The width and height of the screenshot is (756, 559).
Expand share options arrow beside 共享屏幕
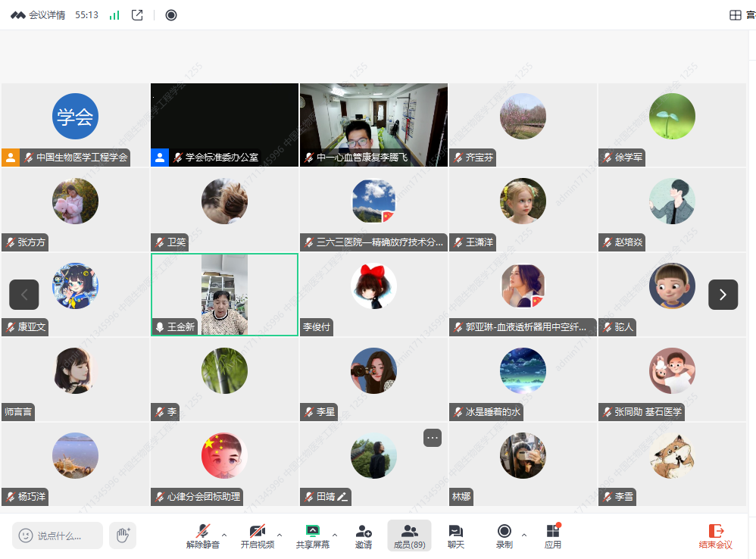click(335, 535)
